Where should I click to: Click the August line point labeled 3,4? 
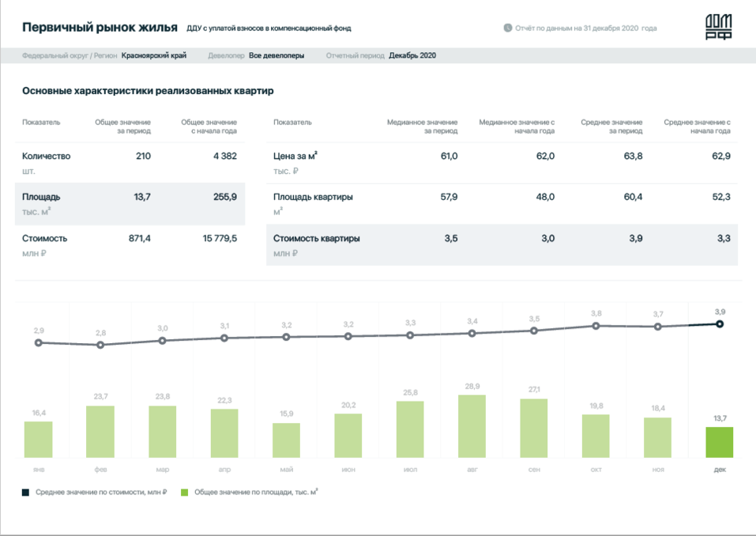click(472, 334)
